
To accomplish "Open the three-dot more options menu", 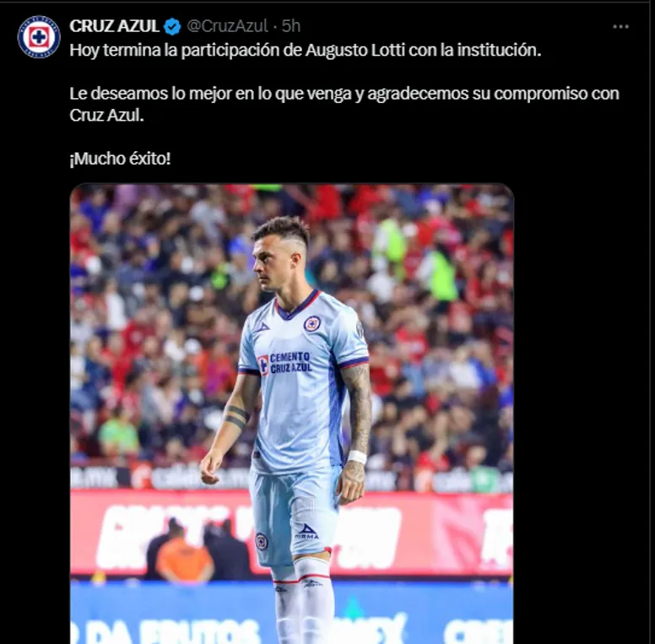I will tap(620, 27).
